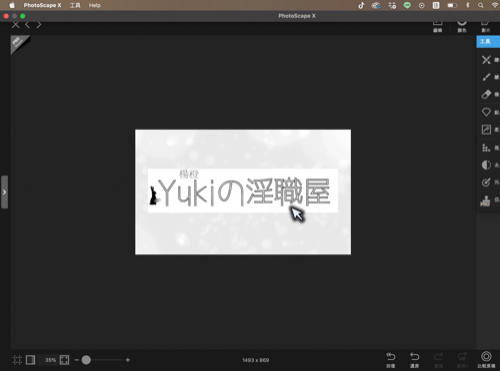This screenshot has height=371, width=500.
Task: Open the Help menu
Action: [x=95, y=5]
